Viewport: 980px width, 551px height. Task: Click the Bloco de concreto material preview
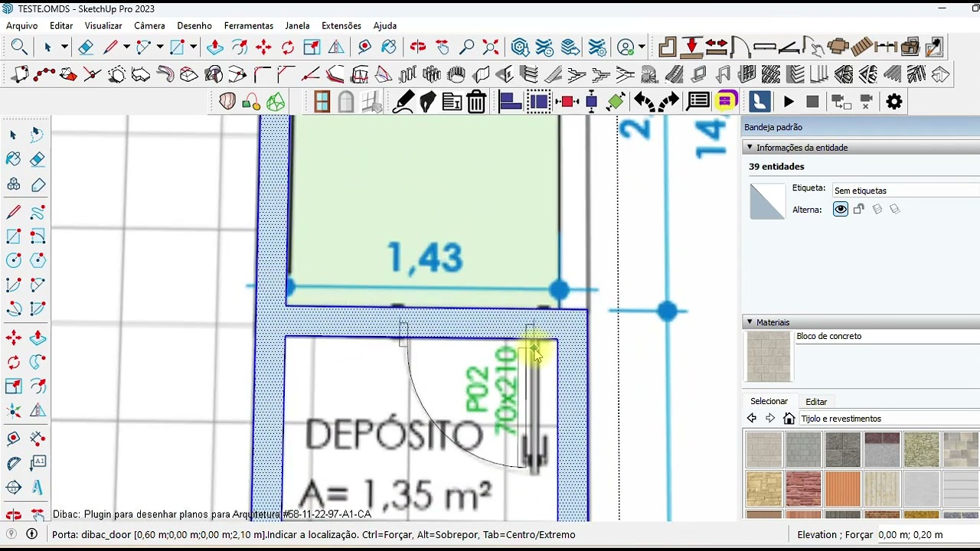(769, 357)
